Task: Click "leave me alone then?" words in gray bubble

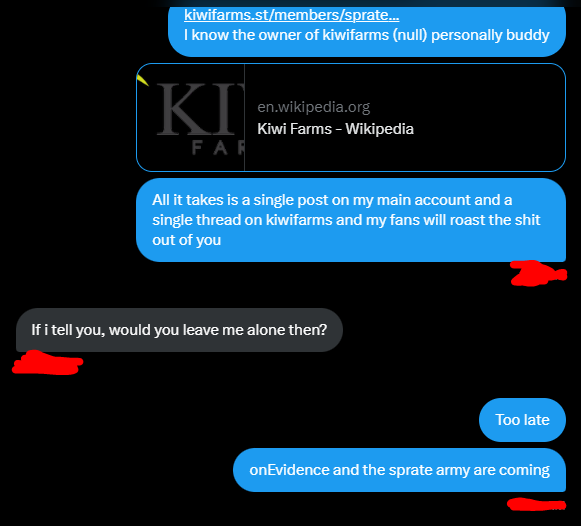Action: pyautogui.click(x=255, y=330)
